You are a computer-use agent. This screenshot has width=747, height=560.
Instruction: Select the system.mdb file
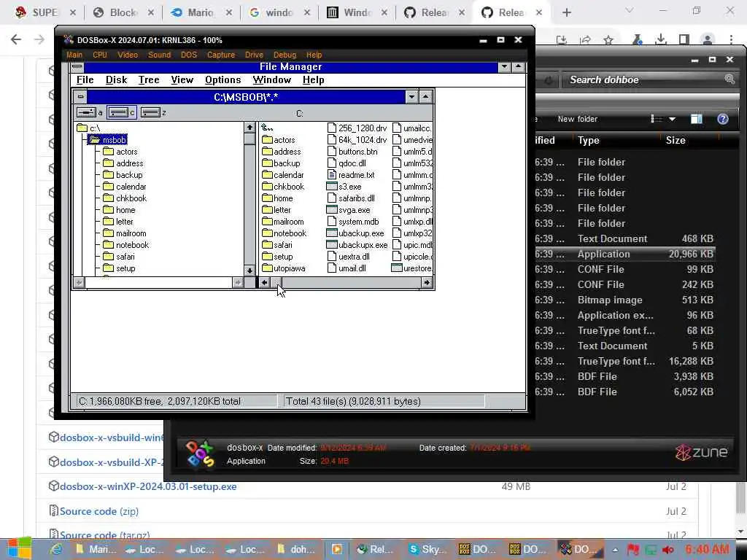tap(354, 222)
